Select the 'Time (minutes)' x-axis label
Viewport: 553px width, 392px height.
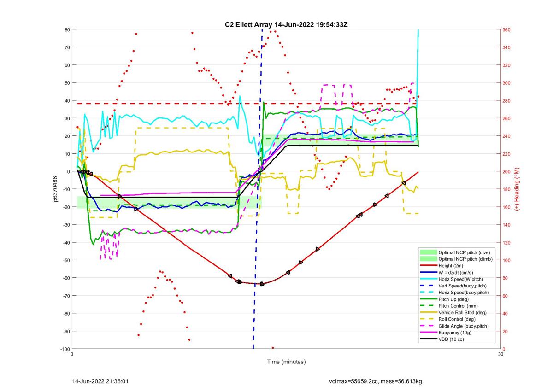coord(286,362)
